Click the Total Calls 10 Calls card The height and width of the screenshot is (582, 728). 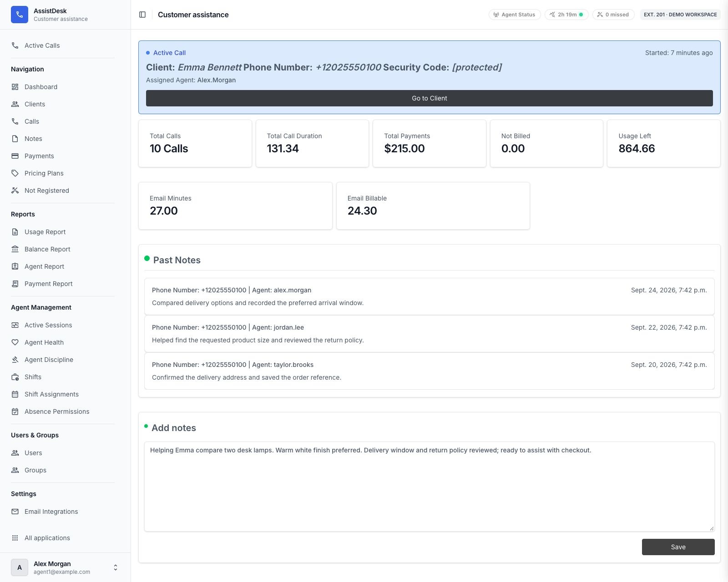[x=195, y=143]
